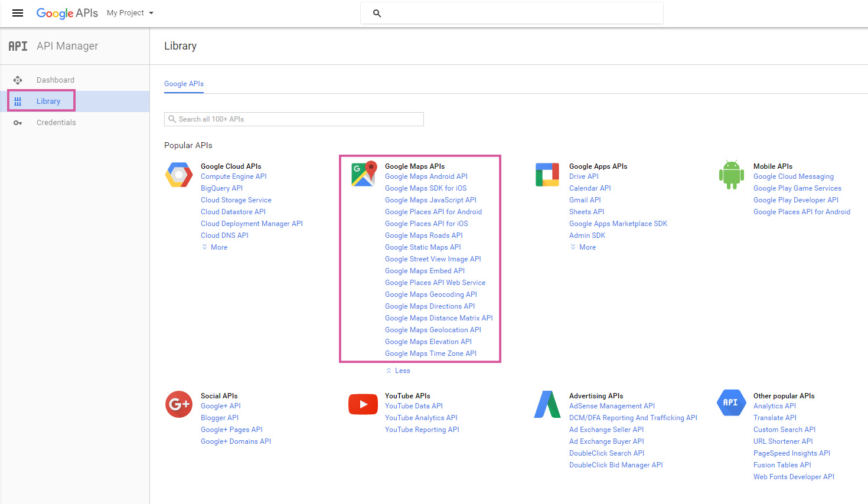Expand More under Google Apps APIs
The width and height of the screenshot is (868, 504).
pyautogui.click(x=583, y=247)
